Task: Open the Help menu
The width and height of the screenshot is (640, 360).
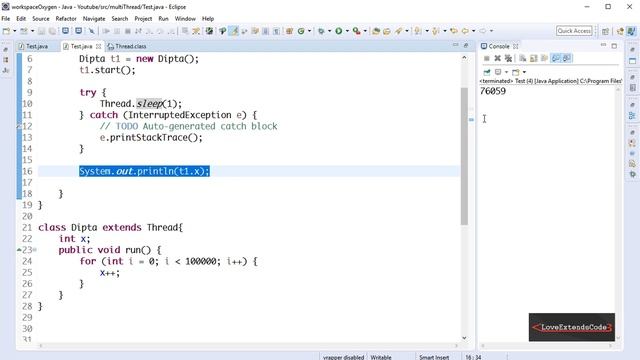Action: pyautogui.click(x=208, y=19)
